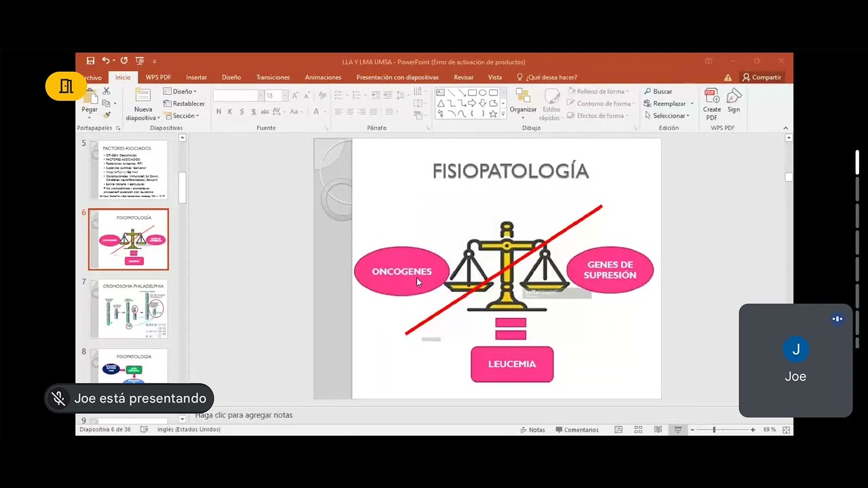The image size is (868, 488).
Task: Insert a Nueva diapositiva
Action: click(142, 105)
